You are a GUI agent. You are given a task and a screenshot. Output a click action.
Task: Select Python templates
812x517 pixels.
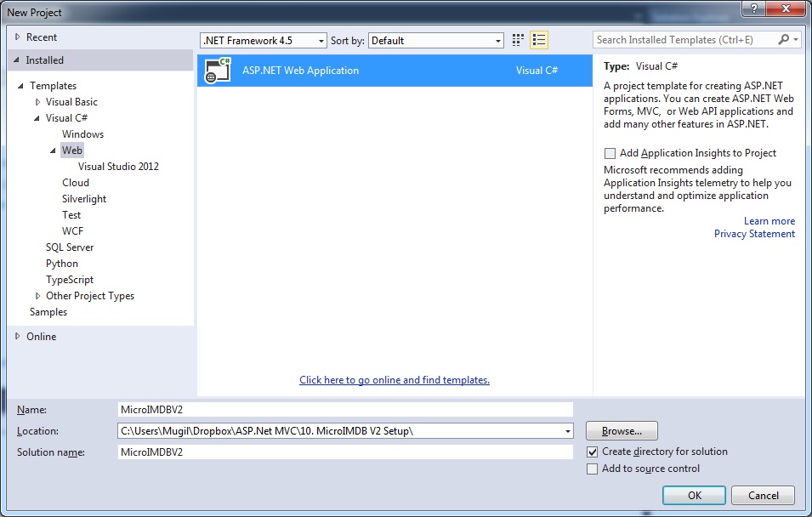tap(62, 263)
